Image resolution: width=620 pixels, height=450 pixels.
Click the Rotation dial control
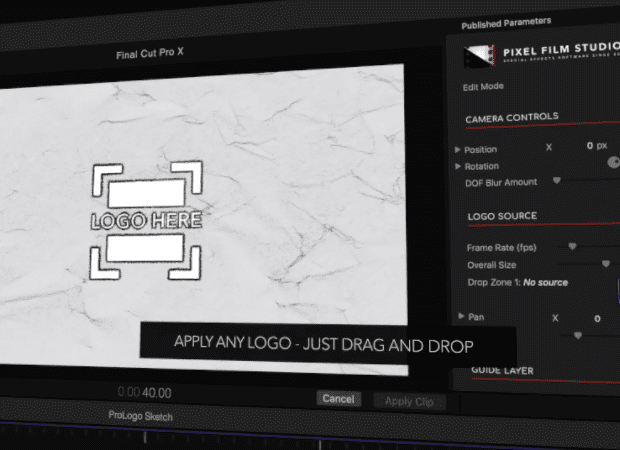point(614,162)
